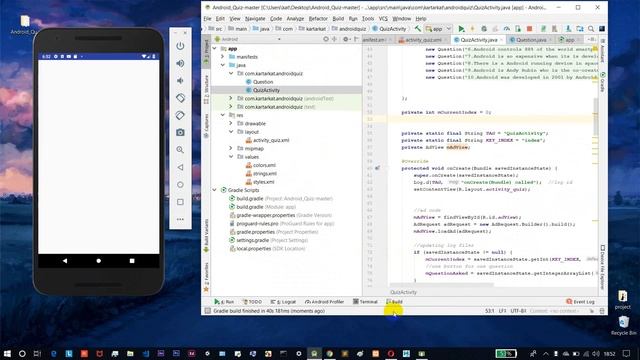Tap the phone's Back navigation button
The image size is (640, 360).
click(65, 260)
